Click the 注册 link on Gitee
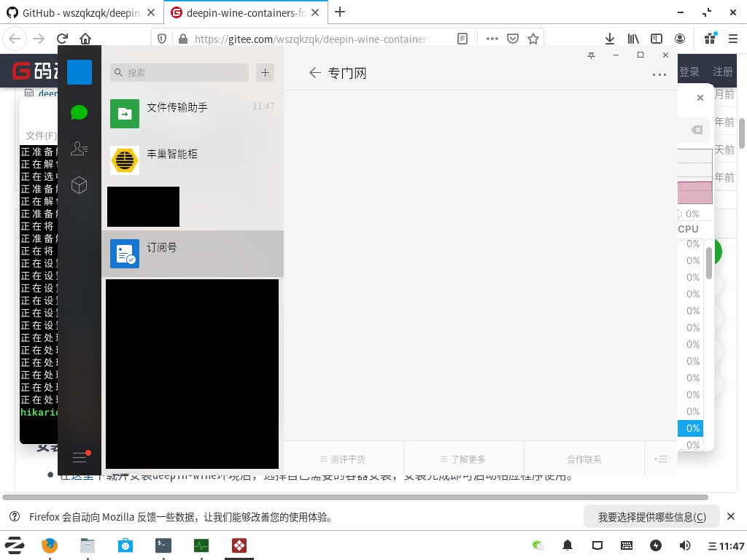Screen dimensions: 747x560 coord(722,71)
